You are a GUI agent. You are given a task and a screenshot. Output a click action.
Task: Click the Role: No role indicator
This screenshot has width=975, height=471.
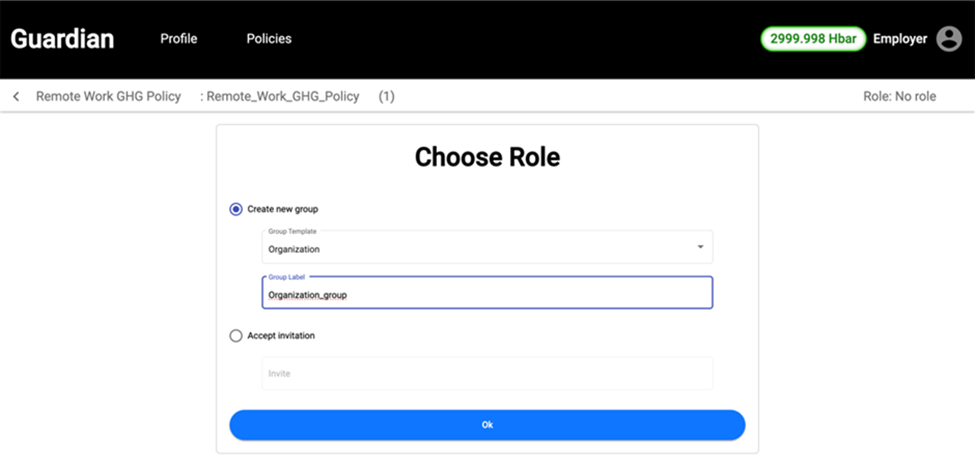pos(899,97)
